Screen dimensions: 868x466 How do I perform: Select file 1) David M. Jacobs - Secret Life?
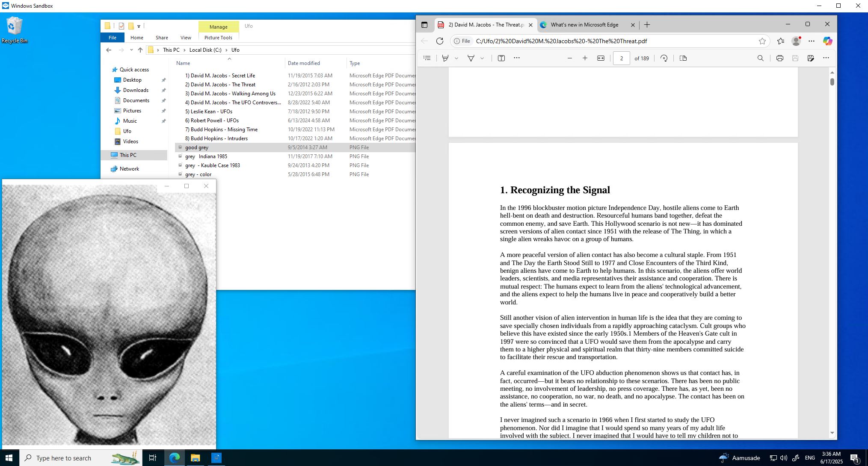click(220, 76)
